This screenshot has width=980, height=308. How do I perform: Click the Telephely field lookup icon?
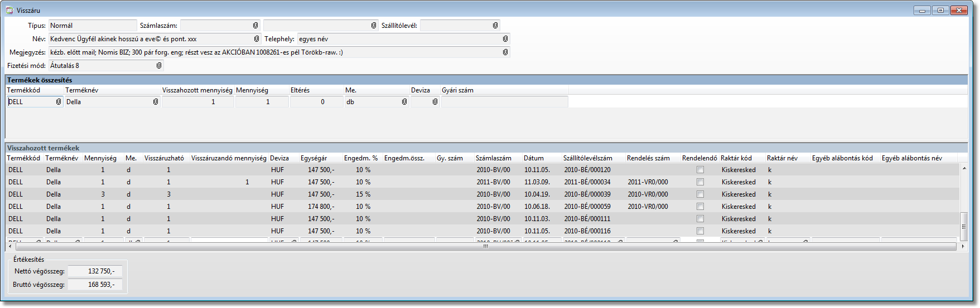click(x=505, y=39)
